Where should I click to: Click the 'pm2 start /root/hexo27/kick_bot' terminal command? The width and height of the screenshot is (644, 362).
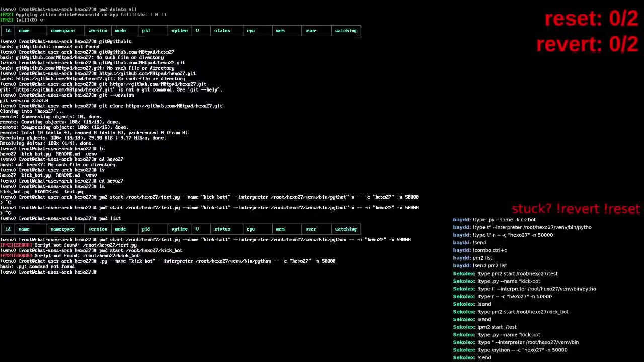(x=91, y=250)
